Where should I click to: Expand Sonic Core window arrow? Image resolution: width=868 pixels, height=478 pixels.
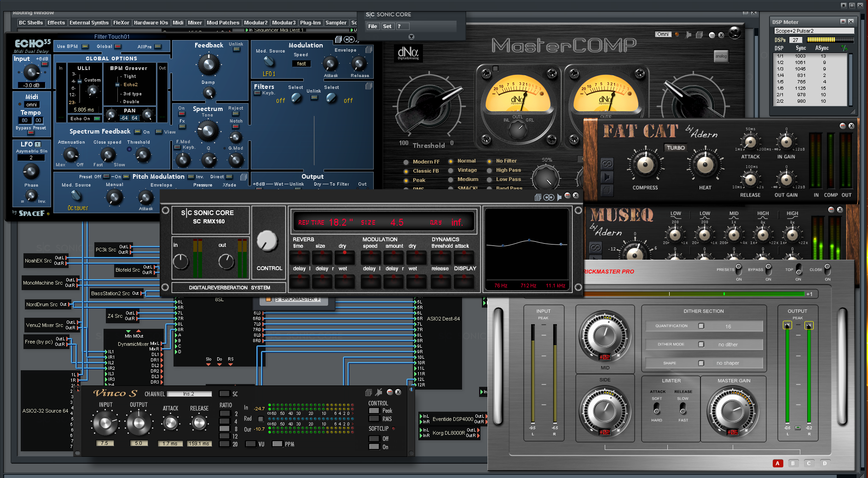click(411, 37)
